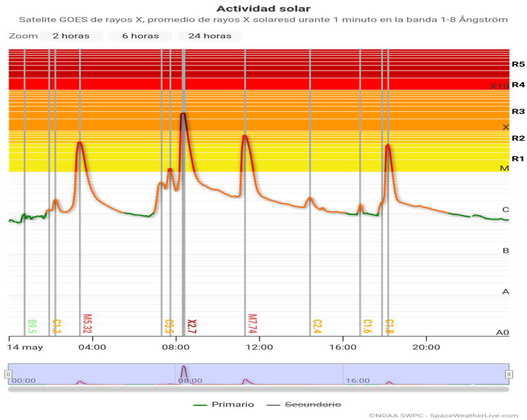
Task: Click the 16:00 section in navigator overview
Action: point(423,374)
